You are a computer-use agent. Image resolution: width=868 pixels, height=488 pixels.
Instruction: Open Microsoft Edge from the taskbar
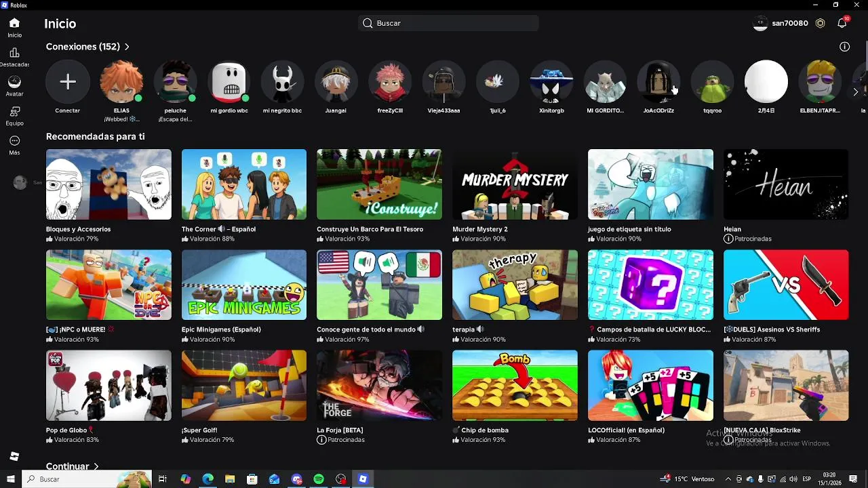click(208, 479)
